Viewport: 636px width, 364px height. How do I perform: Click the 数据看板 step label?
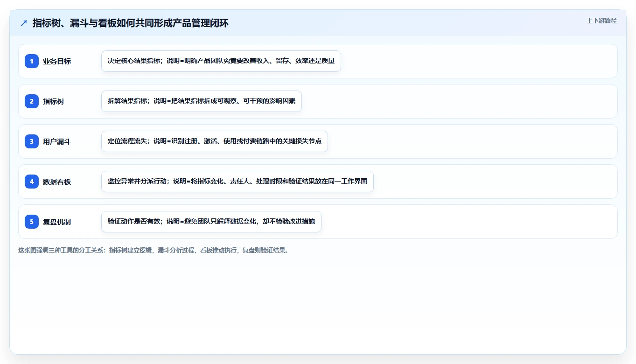[57, 182]
